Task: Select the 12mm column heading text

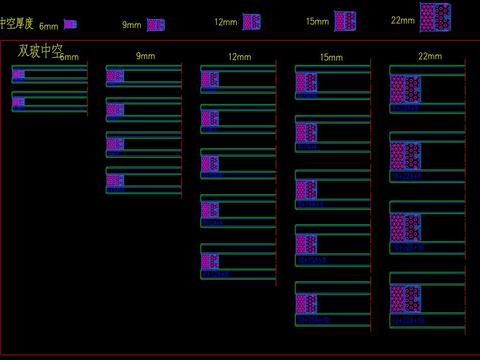Action: (240, 57)
